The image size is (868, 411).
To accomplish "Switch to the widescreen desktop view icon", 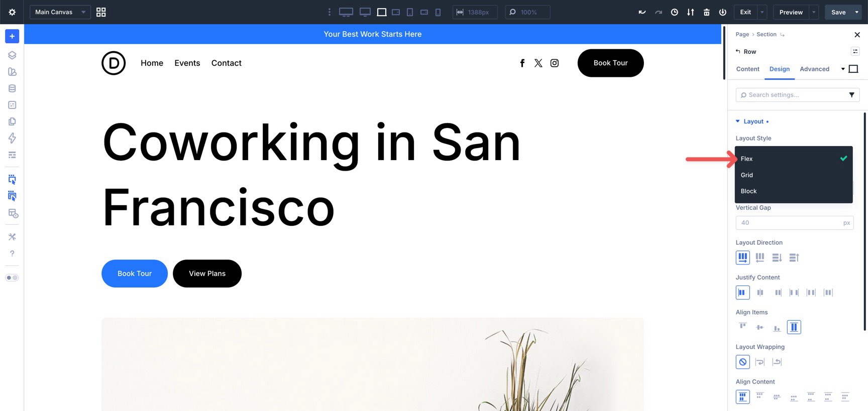I will click(346, 12).
